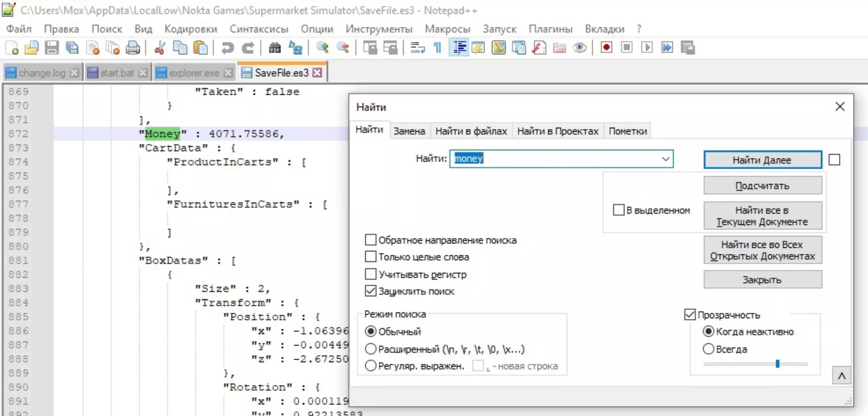Open Find via binoculars toolbar icon
This screenshot has height=416, width=868.
(x=275, y=48)
